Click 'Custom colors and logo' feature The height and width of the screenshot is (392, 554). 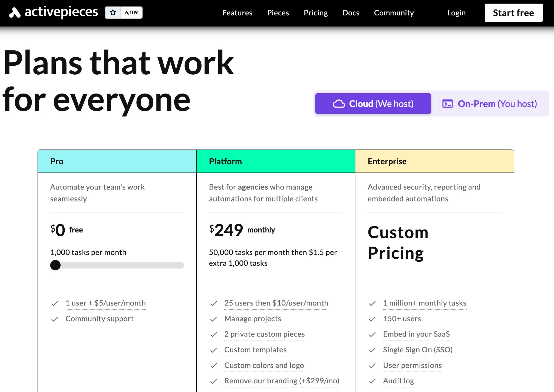pyautogui.click(x=264, y=366)
